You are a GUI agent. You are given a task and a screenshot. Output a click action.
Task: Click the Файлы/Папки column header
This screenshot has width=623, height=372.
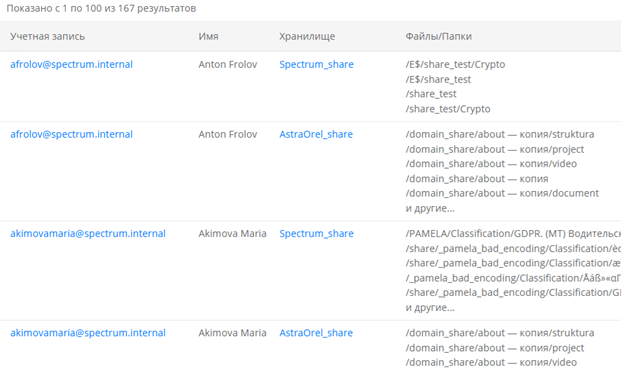coord(439,37)
